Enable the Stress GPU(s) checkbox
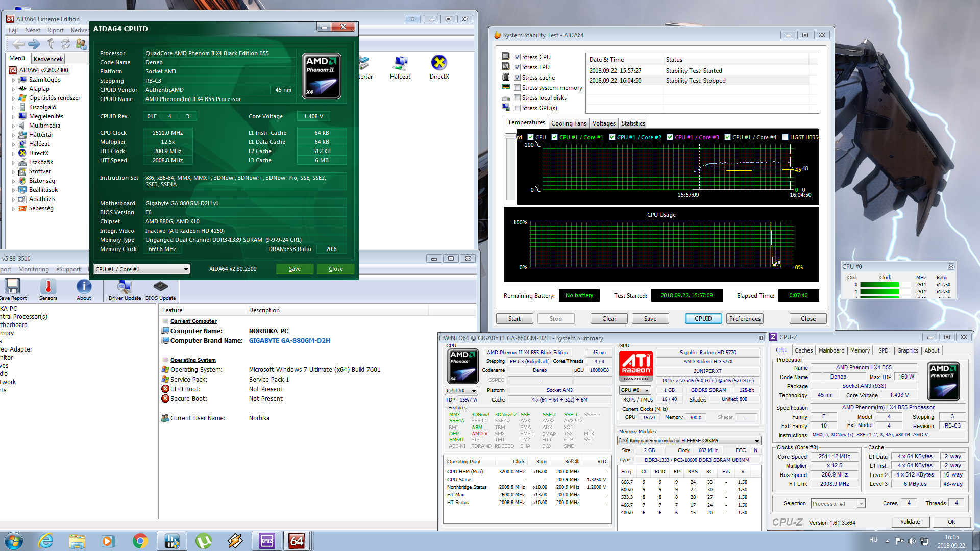Image resolution: width=980 pixels, height=551 pixels. click(517, 108)
